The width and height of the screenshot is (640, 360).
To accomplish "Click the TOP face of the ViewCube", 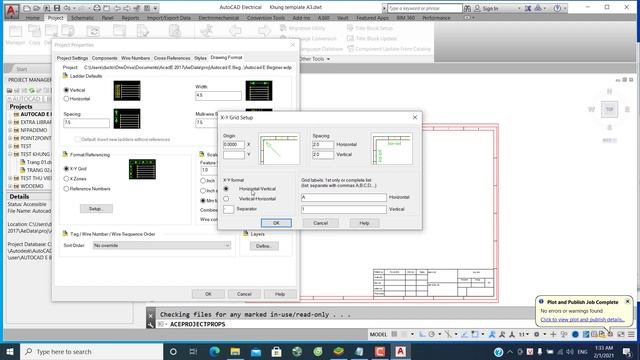I will pos(609,109).
